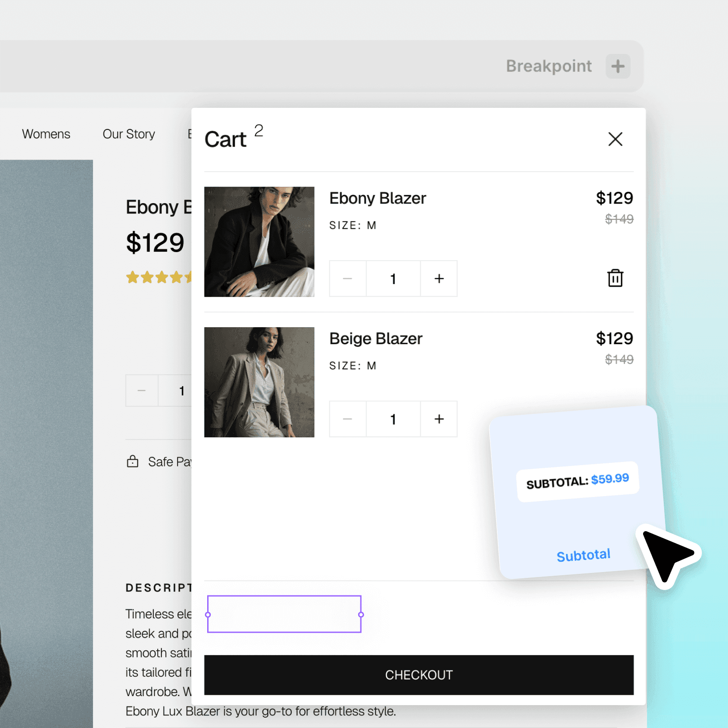Viewport: 728px width, 728px height.
Task: Close the Cart panel with X icon
Action: click(615, 139)
